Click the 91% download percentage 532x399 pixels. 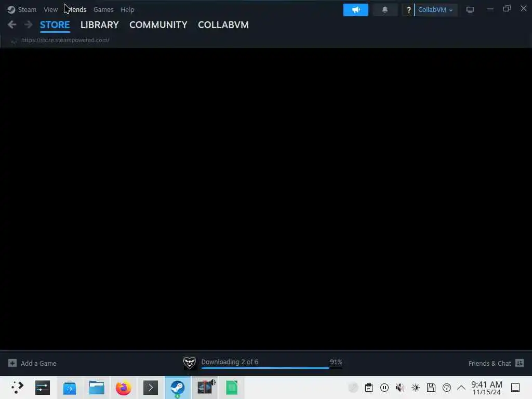tap(336, 362)
